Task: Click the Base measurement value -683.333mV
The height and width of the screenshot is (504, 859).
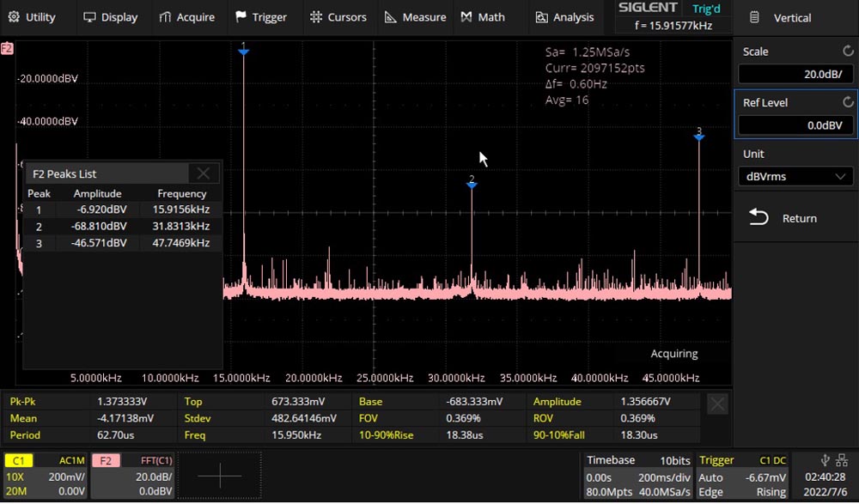Action: [474, 402]
